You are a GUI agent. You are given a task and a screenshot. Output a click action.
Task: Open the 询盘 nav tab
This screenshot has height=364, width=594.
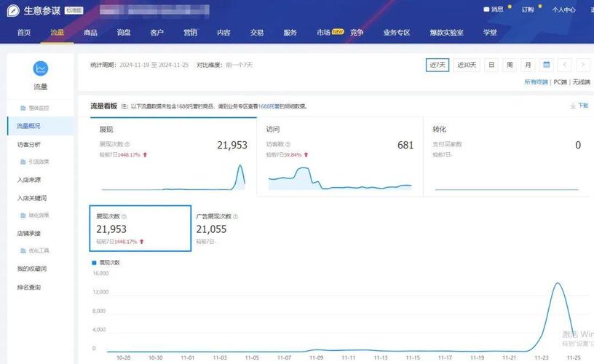(124, 33)
